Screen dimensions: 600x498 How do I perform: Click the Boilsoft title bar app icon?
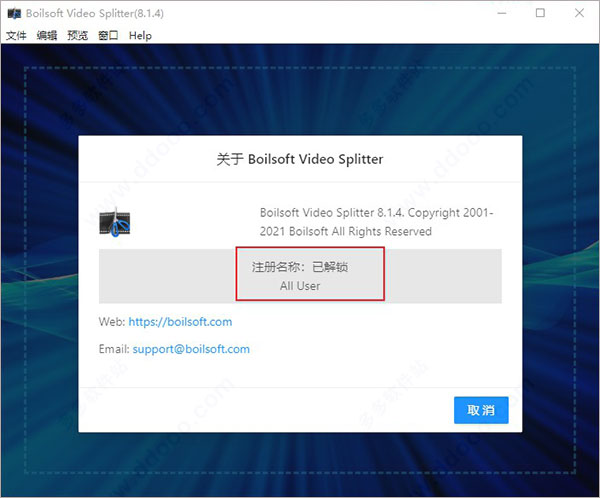(x=14, y=14)
